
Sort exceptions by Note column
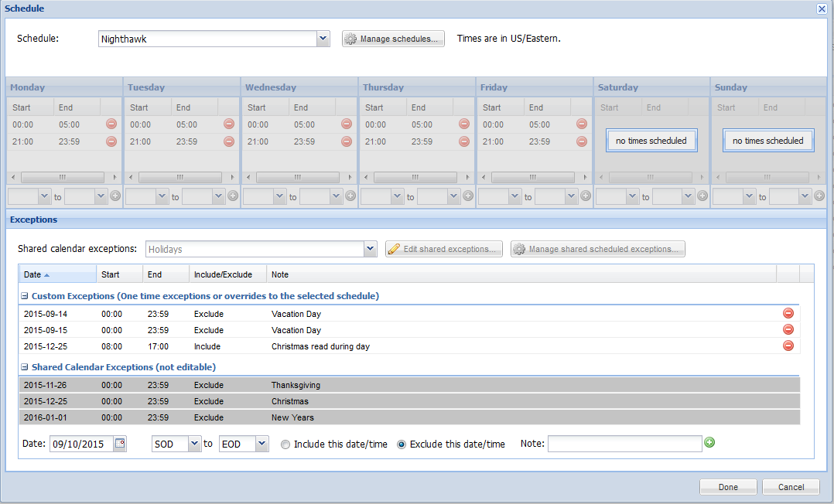coord(521,274)
